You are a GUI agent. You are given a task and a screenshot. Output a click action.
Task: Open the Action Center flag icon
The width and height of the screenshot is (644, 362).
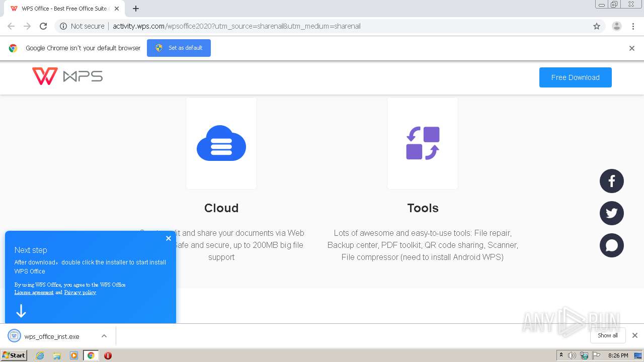596,355
